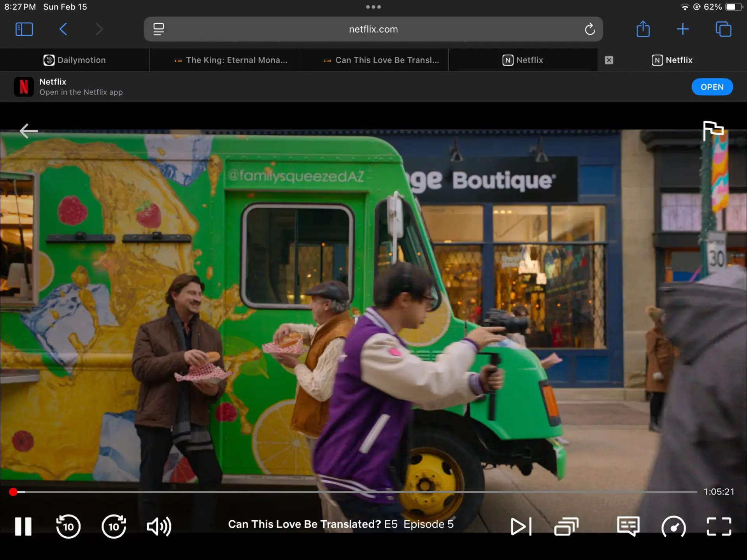Switch to the Dailymotion tab
Viewport: 747px width, 560px height.
tap(75, 60)
